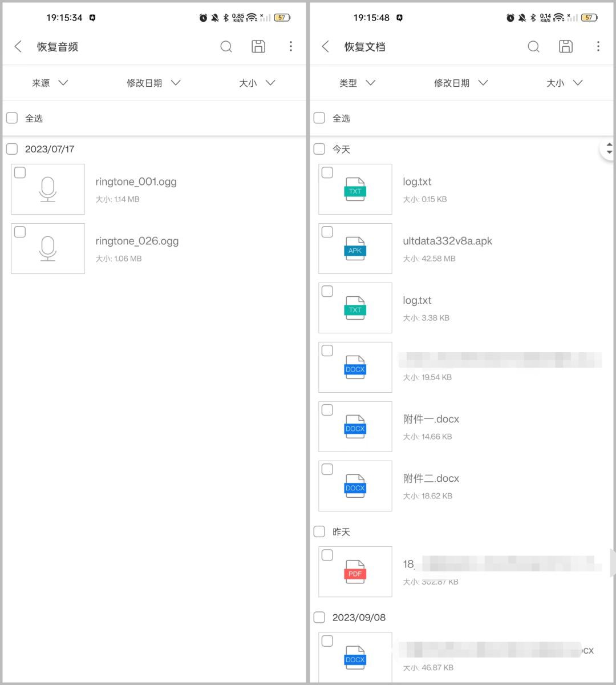616x685 pixels.
Task: Click the APK icon of ultdata332v8a.apk
Action: 355,248
